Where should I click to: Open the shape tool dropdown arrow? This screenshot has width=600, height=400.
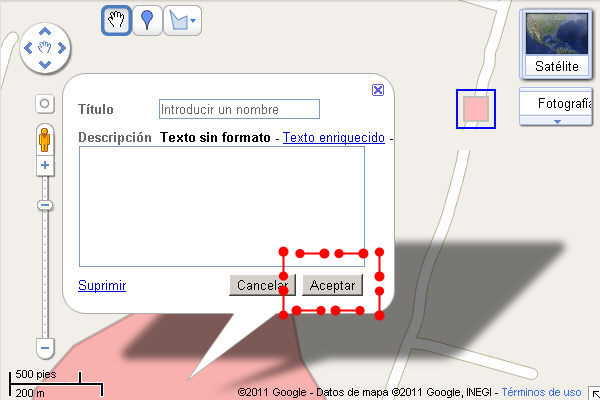point(193,21)
